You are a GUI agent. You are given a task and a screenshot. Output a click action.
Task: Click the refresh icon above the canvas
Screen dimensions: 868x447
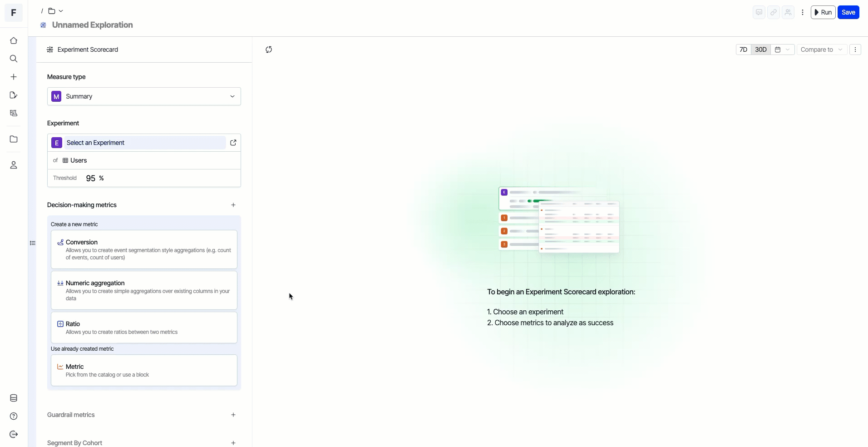pyautogui.click(x=269, y=50)
